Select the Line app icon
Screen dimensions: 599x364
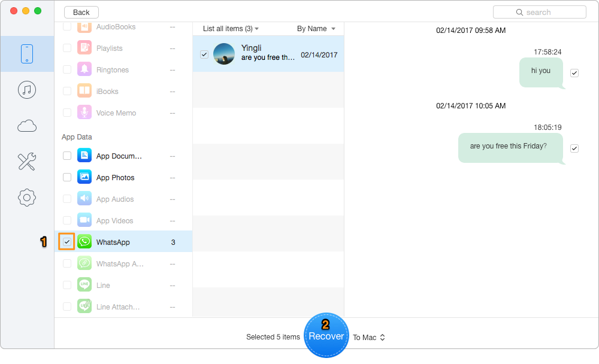(x=84, y=285)
